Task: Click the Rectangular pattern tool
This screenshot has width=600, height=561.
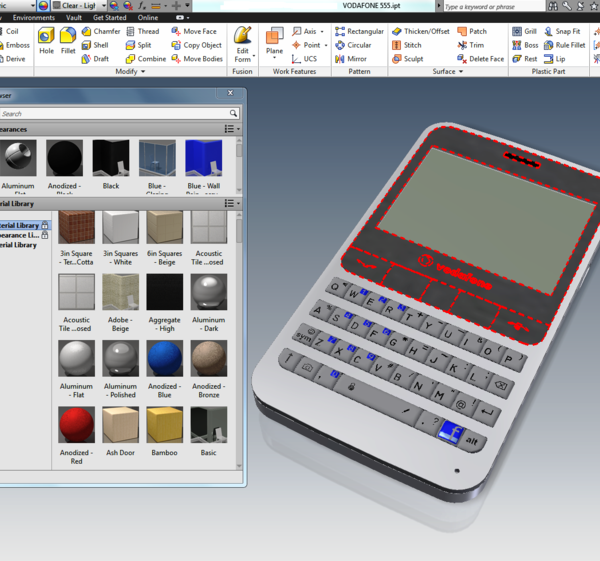Action: (359, 31)
